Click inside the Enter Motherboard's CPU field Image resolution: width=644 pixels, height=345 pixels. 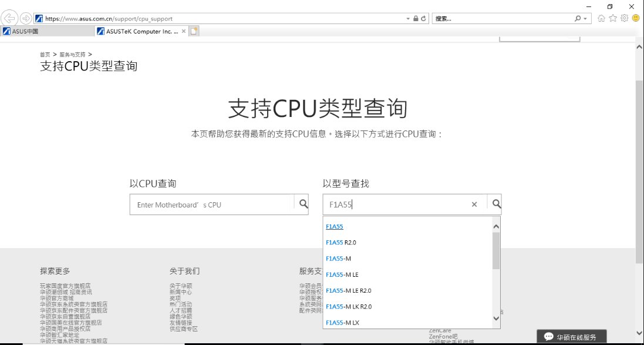pos(211,204)
